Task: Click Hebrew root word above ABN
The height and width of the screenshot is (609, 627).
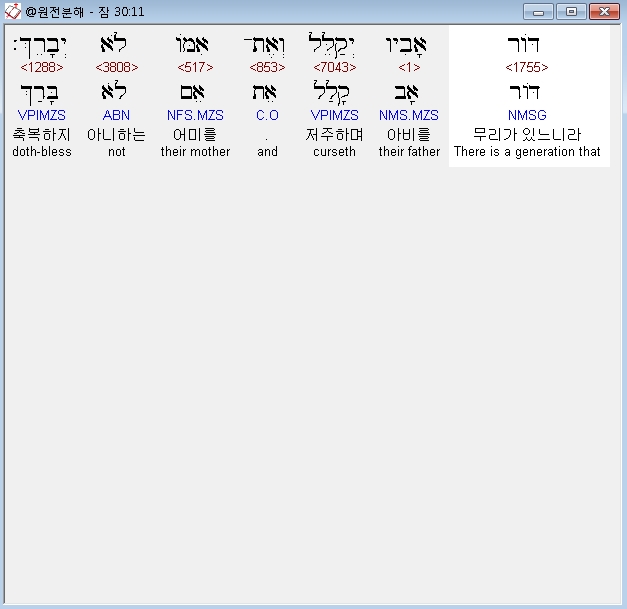Action: [x=114, y=90]
